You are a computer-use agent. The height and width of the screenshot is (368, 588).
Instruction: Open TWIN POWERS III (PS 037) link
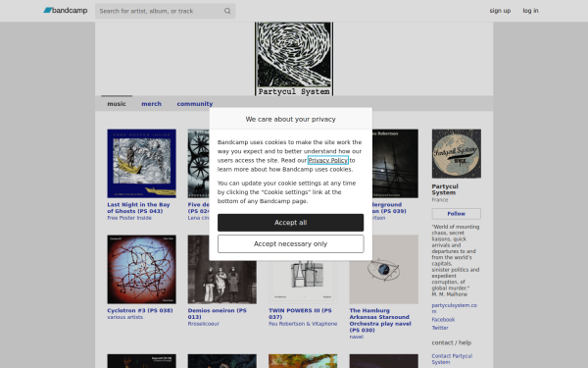click(x=300, y=314)
